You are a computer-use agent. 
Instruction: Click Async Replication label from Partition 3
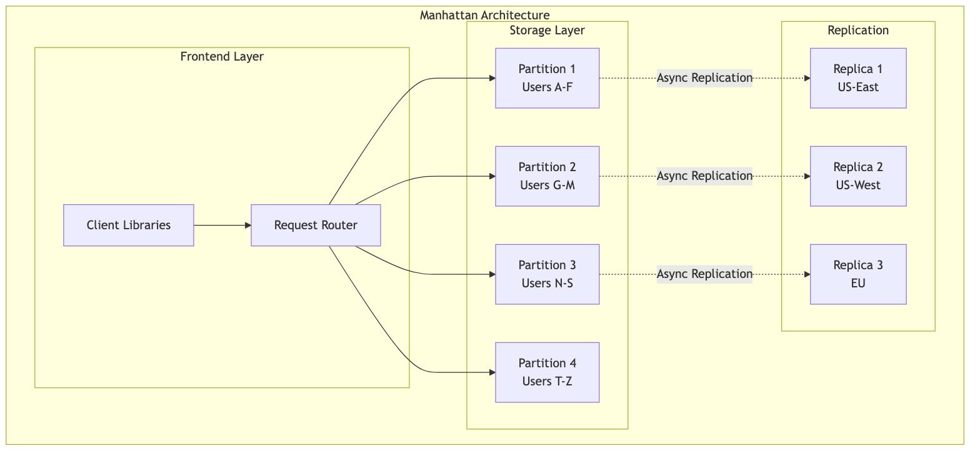pyautogui.click(x=704, y=274)
